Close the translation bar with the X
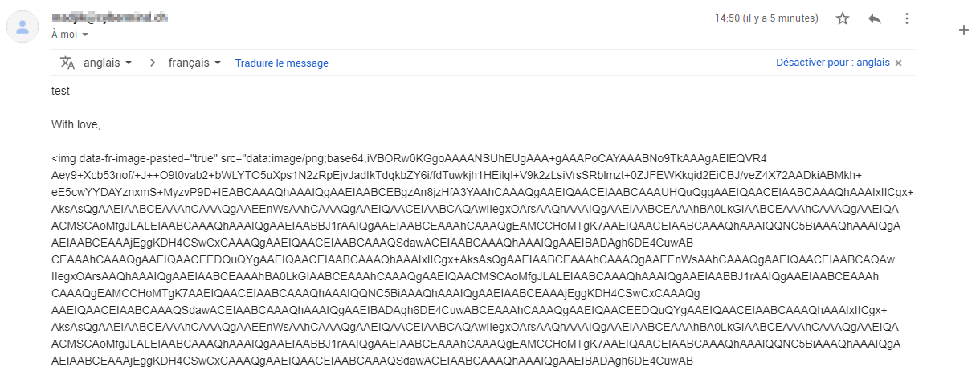Viewport: 980px width, 371px height. 898,63
